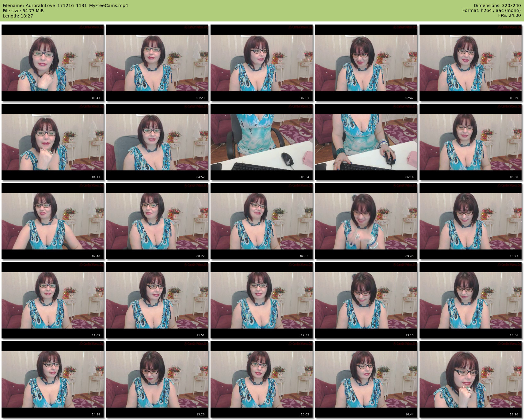Click the FPS 24.00 text
This screenshot has height=420, width=524.
point(509,15)
